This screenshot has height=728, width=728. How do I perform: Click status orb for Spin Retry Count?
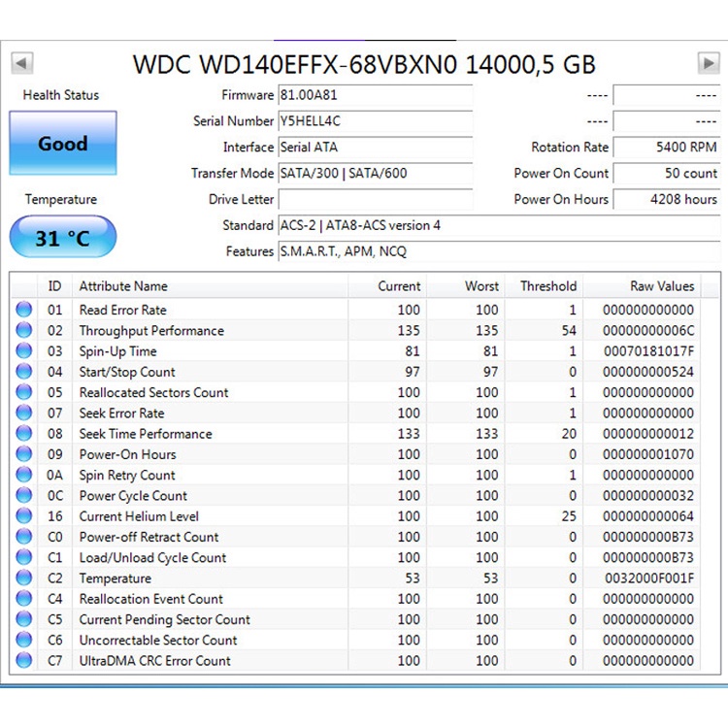[24, 475]
